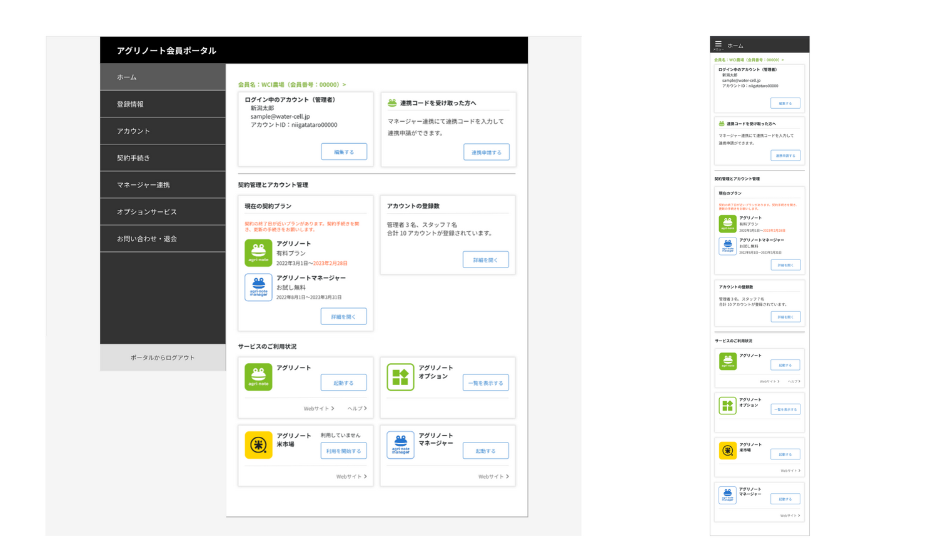Click 詳細を開く in desktop 現在の契約プラン card
This screenshot has width=938, height=560.
tap(344, 316)
